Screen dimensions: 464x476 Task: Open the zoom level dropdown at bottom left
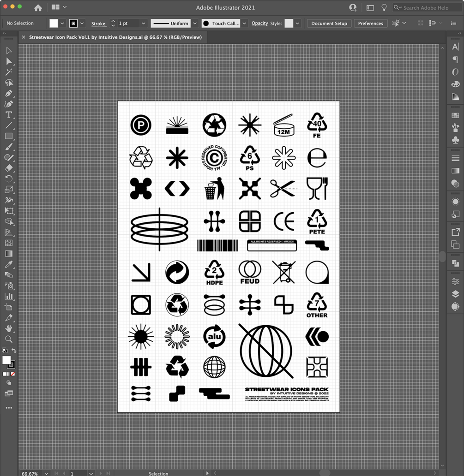point(46,474)
